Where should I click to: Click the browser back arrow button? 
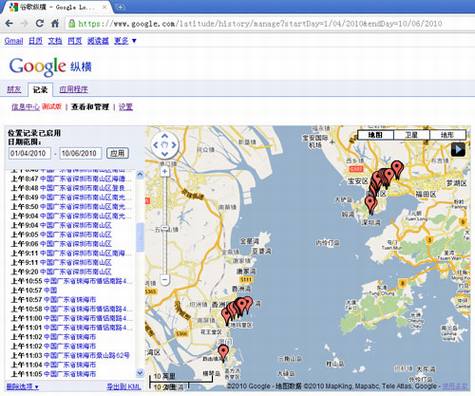[9, 23]
